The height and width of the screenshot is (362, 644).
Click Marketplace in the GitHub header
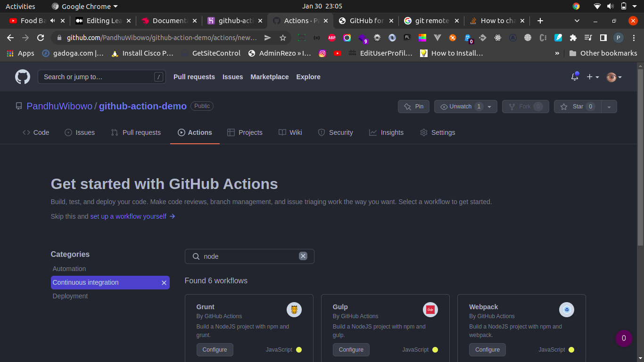[270, 77]
